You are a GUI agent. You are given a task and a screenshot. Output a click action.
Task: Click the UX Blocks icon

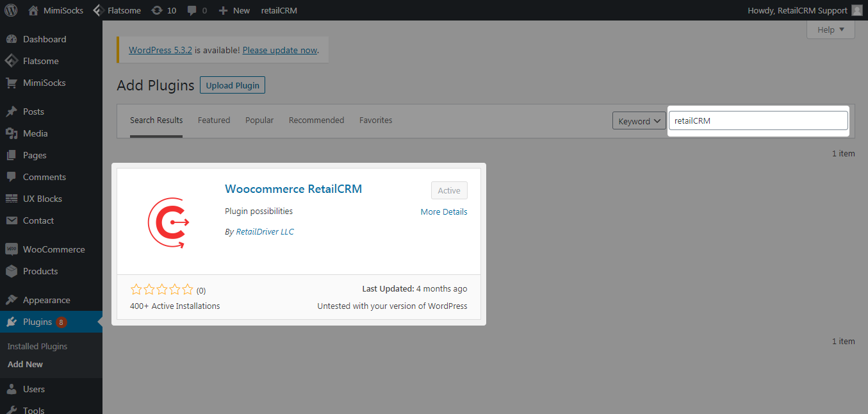(12, 199)
